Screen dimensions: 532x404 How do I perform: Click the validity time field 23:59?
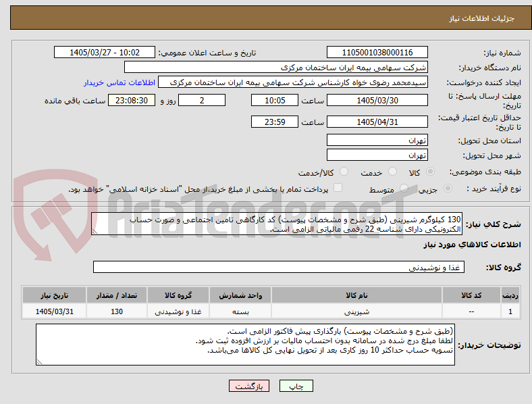pyautogui.click(x=275, y=122)
